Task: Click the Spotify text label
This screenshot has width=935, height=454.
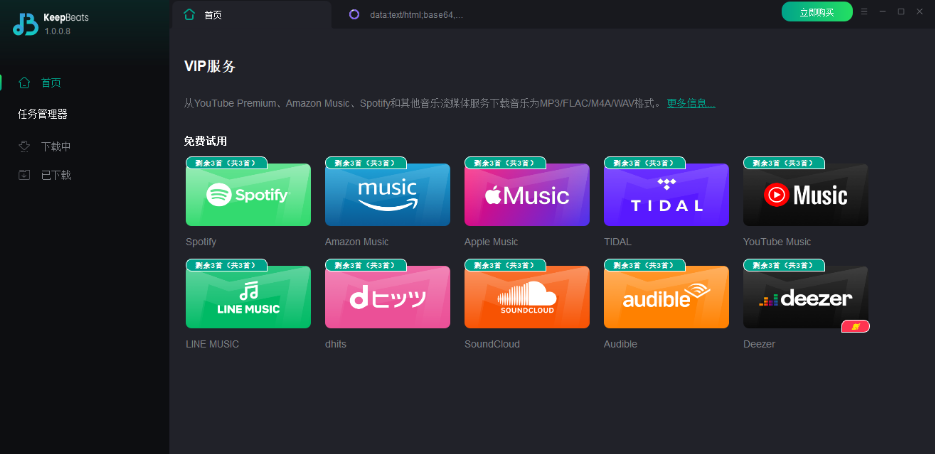Action: (x=201, y=242)
